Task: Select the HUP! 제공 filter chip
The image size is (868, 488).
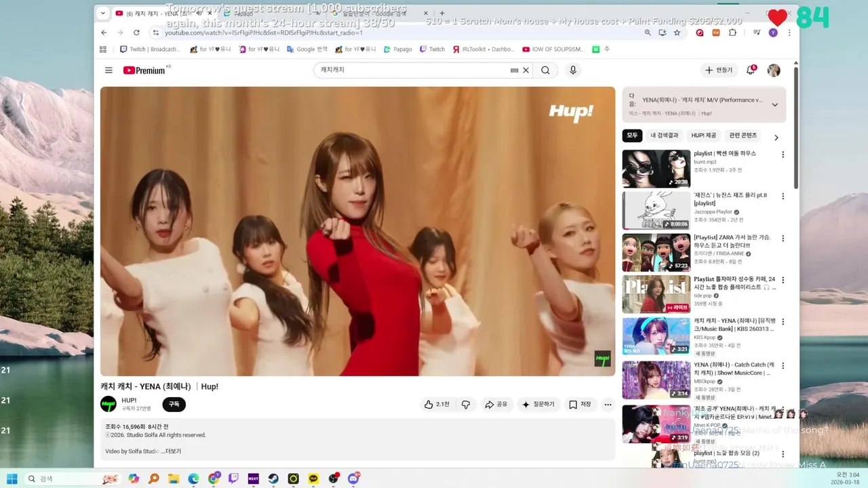Action: click(x=704, y=136)
